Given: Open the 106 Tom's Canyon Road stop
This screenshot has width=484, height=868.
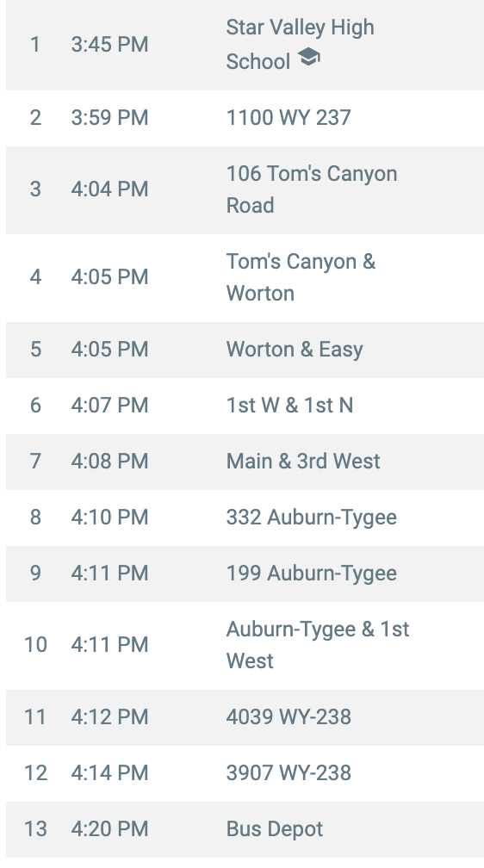Looking at the screenshot, I should (245, 189).
